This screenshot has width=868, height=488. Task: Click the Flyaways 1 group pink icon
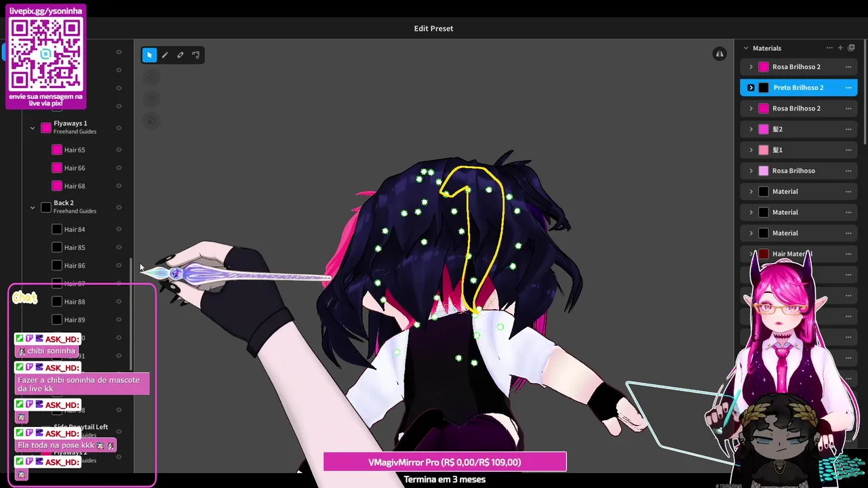[x=46, y=127]
